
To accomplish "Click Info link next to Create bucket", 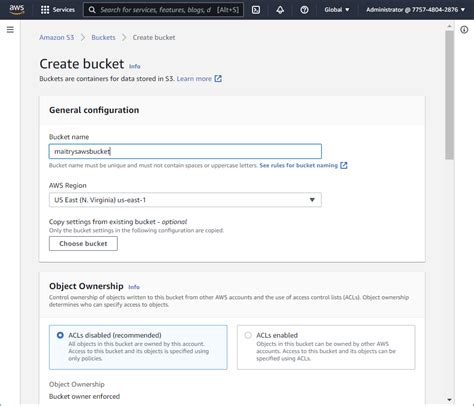I will click(135, 66).
